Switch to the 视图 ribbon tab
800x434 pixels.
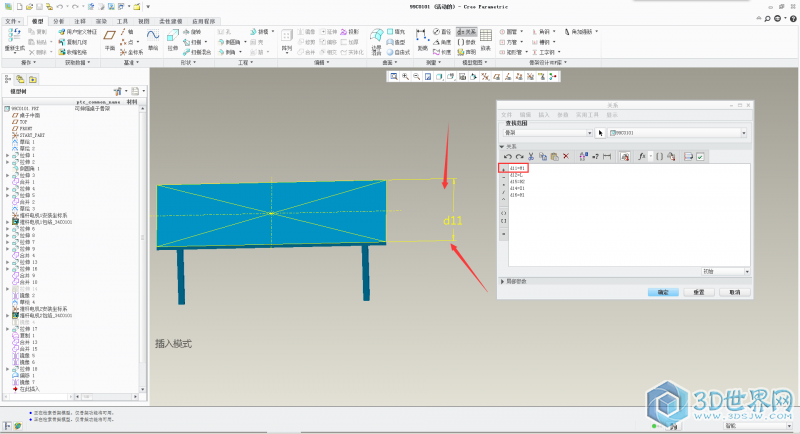(x=144, y=21)
